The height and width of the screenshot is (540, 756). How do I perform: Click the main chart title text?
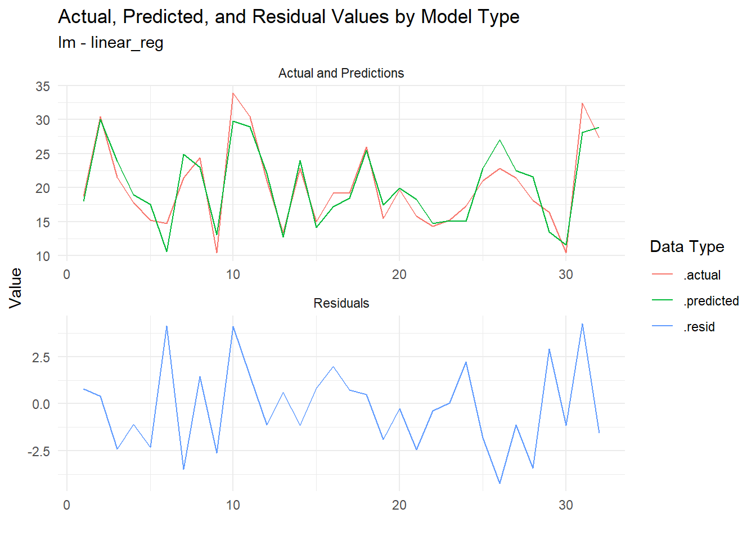[289, 17]
